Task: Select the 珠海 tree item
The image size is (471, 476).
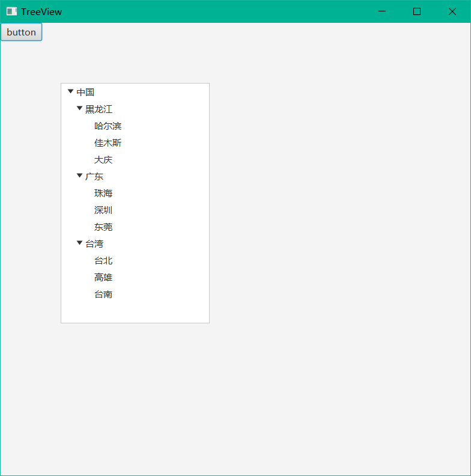Action: [135, 193]
